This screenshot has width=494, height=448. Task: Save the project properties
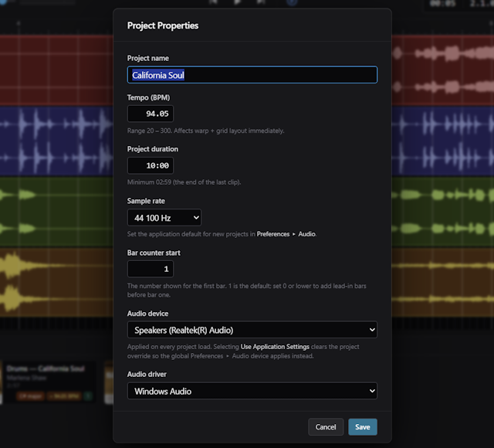[x=363, y=427]
